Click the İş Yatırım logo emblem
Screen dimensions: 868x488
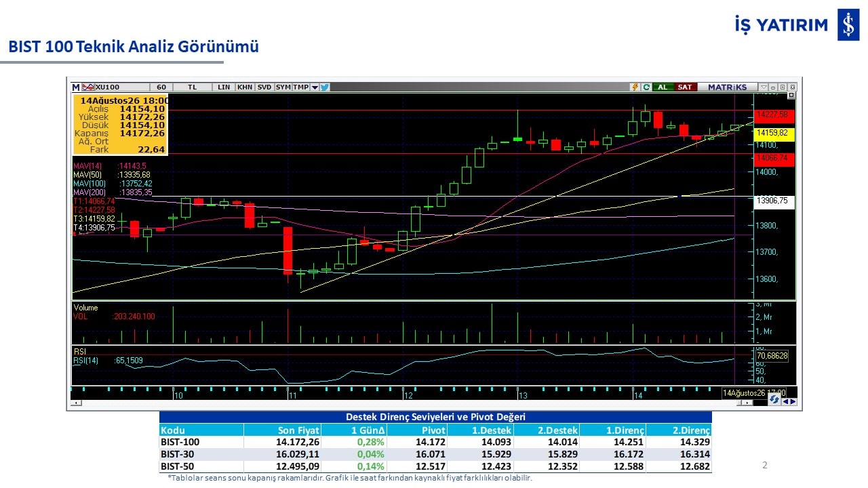(848, 25)
